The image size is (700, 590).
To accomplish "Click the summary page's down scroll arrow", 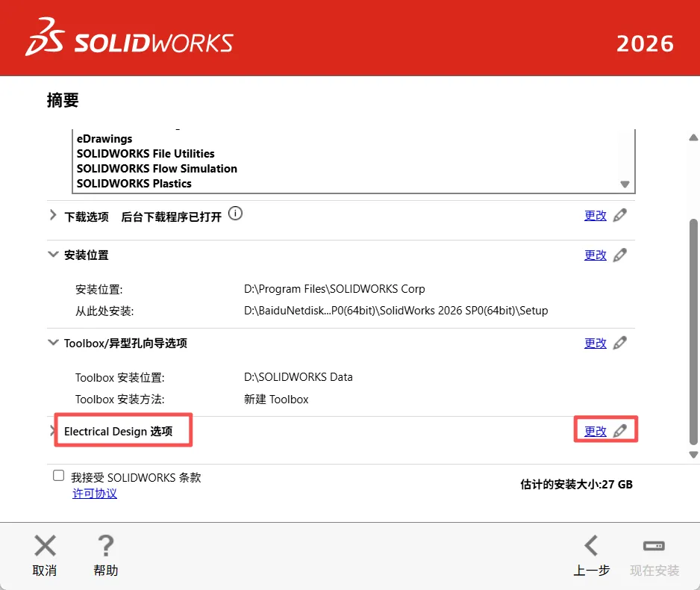I will (x=693, y=455).
